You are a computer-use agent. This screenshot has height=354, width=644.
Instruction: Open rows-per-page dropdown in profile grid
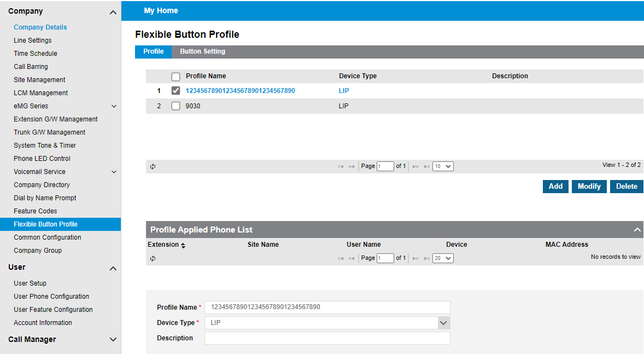[443, 166]
